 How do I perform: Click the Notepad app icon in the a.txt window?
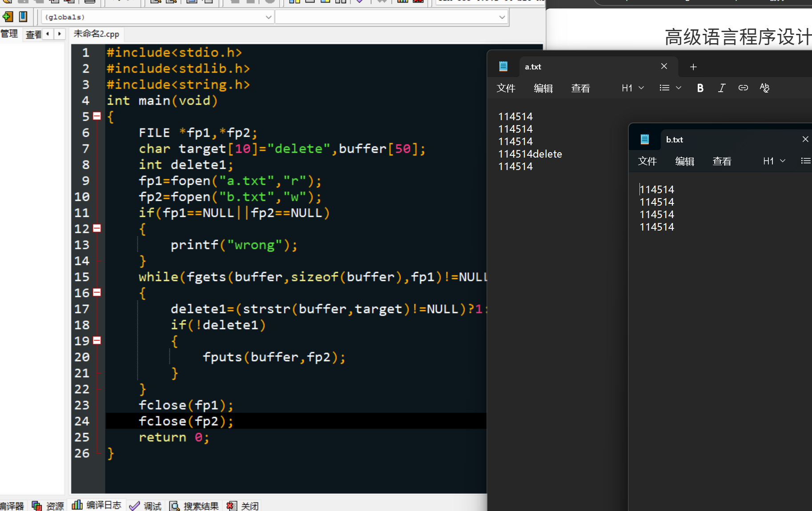[x=503, y=66]
